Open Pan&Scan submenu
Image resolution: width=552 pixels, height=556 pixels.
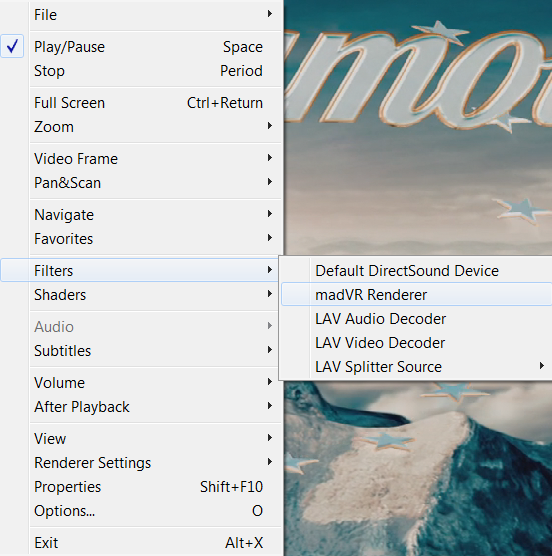coord(142,183)
